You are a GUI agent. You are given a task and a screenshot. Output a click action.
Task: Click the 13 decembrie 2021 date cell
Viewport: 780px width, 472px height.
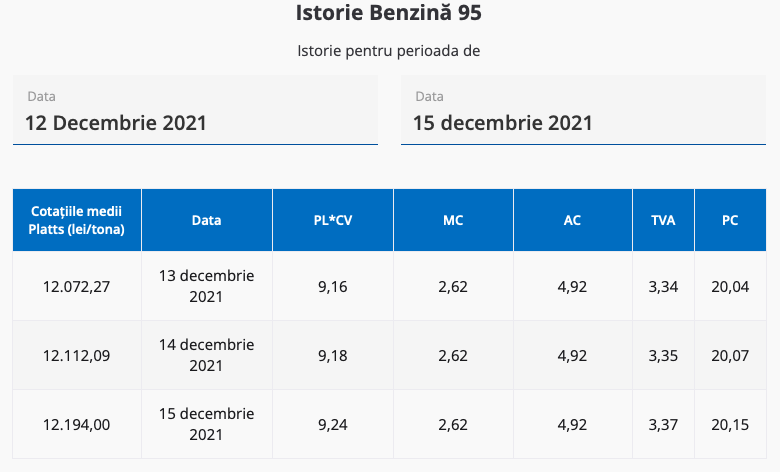(x=207, y=286)
